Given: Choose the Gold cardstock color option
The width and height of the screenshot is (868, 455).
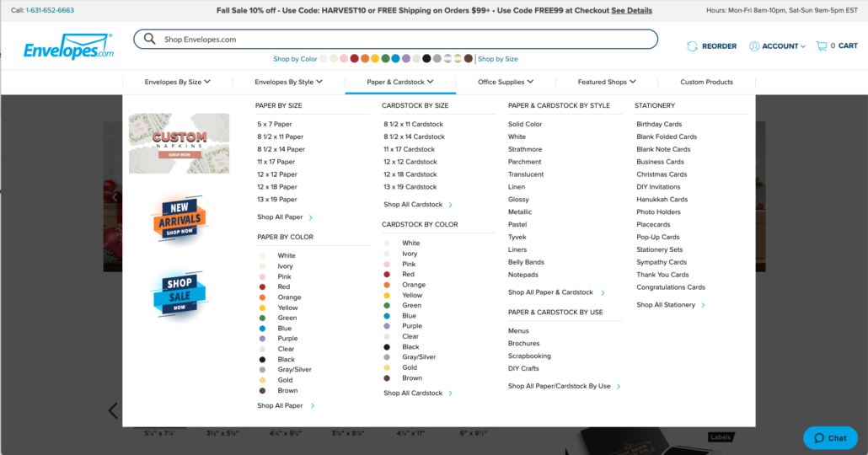Looking at the screenshot, I should pyautogui.click(x=410, y=367).
